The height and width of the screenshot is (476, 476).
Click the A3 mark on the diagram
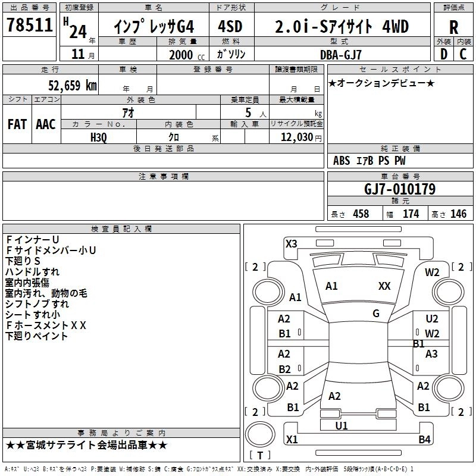[x=431, y=353]
